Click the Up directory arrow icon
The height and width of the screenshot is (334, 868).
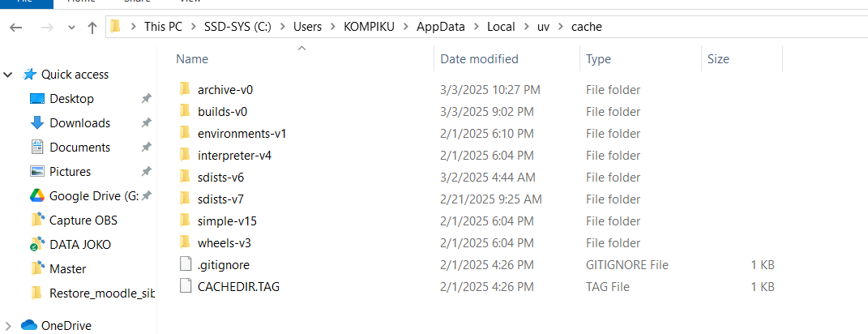pos(92,27)
